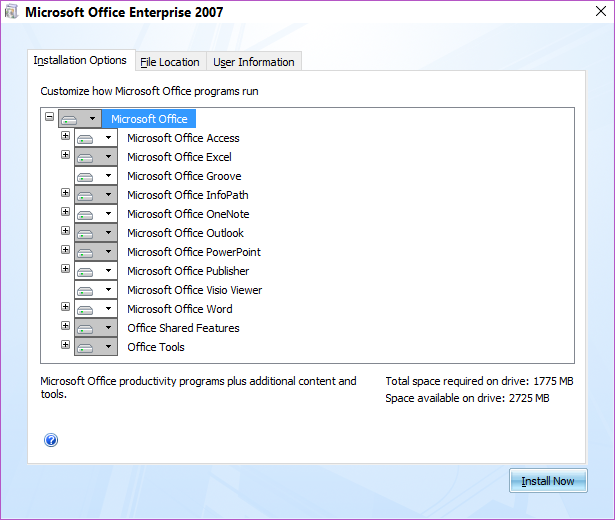Switch to the File Location tab
The height and width of the screenshot is (520, 615).
click(170, 62)
